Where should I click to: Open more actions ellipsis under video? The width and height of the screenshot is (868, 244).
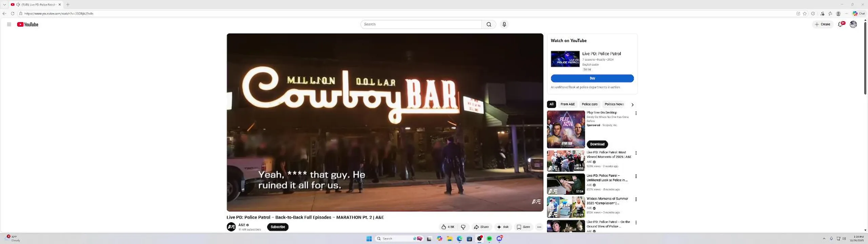539,227
